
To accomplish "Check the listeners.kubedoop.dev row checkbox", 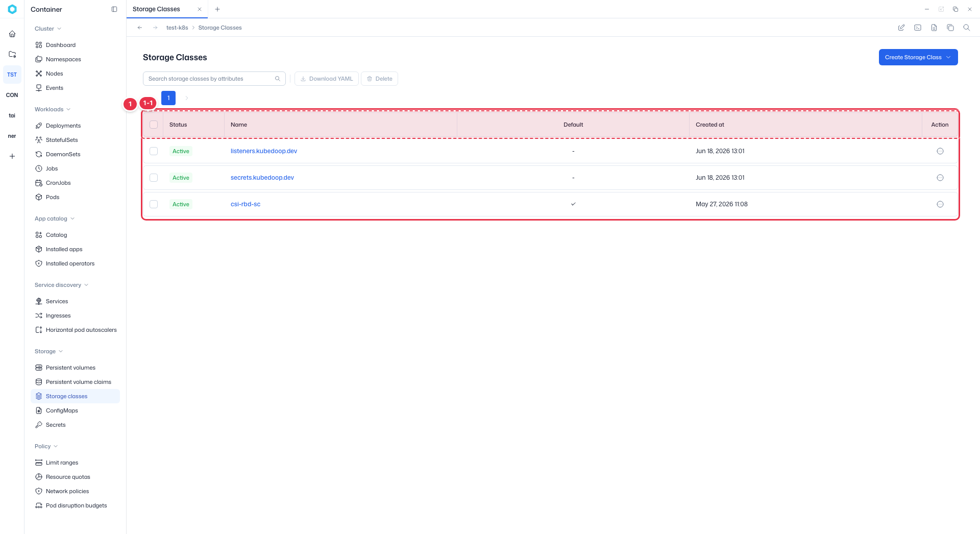I will 154,151.
